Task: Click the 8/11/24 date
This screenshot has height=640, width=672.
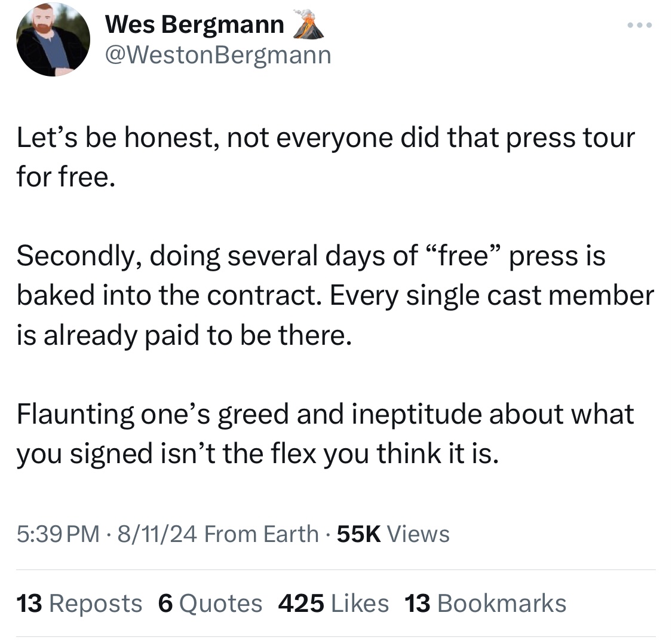Action: [157, 534]
